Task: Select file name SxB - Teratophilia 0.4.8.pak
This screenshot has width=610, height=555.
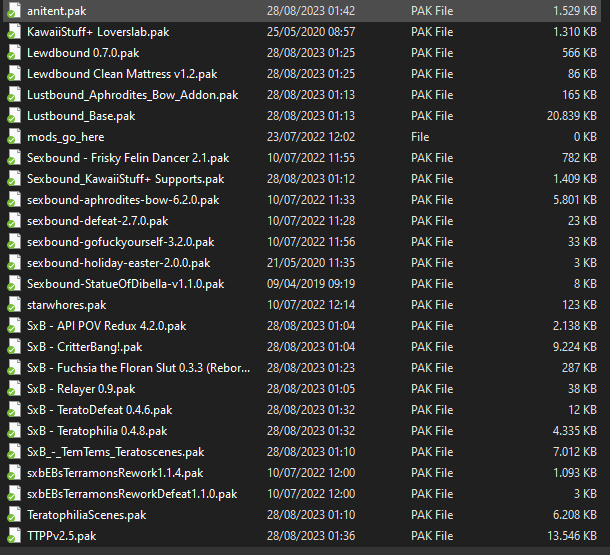Action: (x=97, y=431)
